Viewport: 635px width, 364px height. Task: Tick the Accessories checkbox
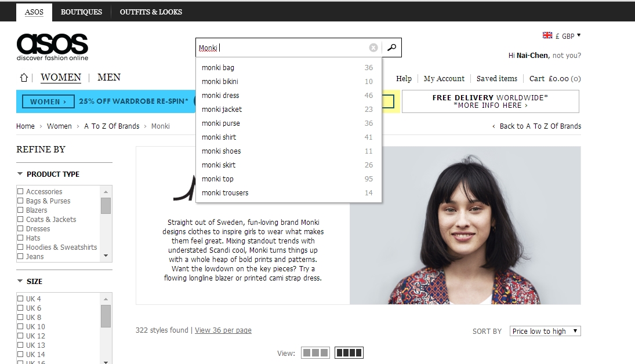click(x=20, y=191)
